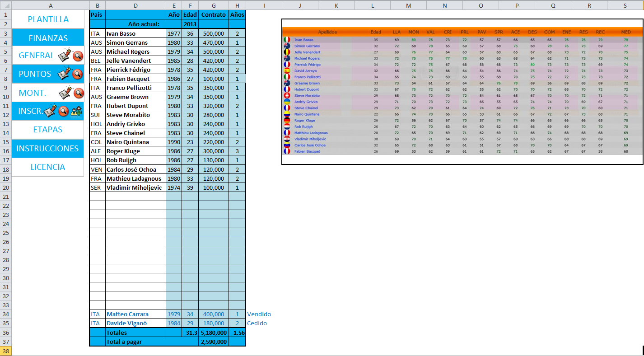
Task: Select the rider stats picture
Action: pyautogui.click(x=462, y=92)
